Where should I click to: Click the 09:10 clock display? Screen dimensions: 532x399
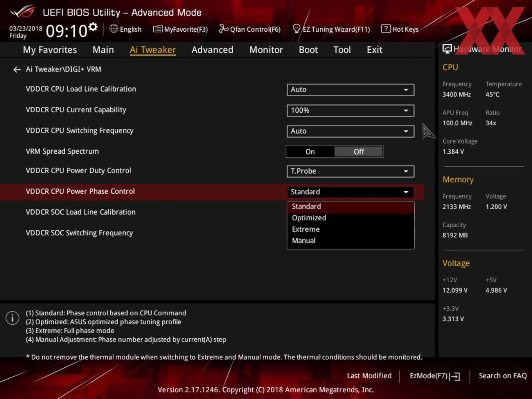click(66, 31)
